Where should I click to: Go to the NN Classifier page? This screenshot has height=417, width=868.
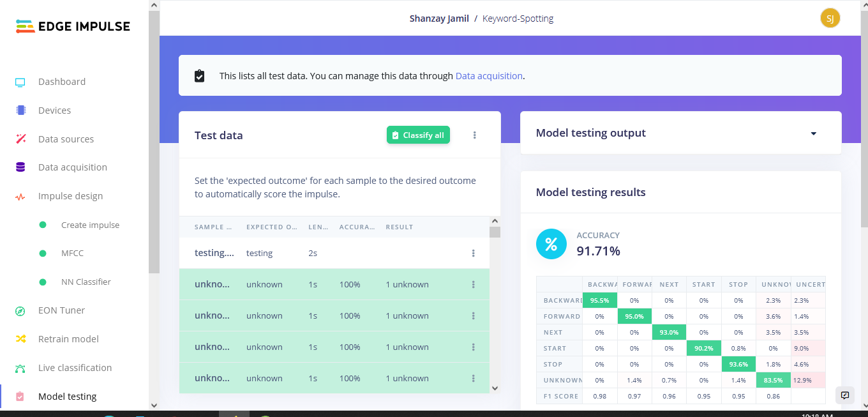point(86,282)
